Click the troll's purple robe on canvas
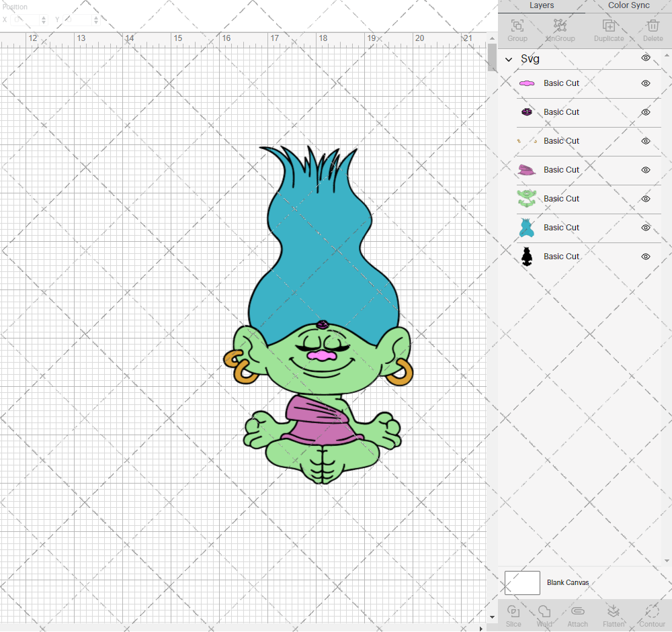The height and width of the screenshot is (632, 672). 321,422
